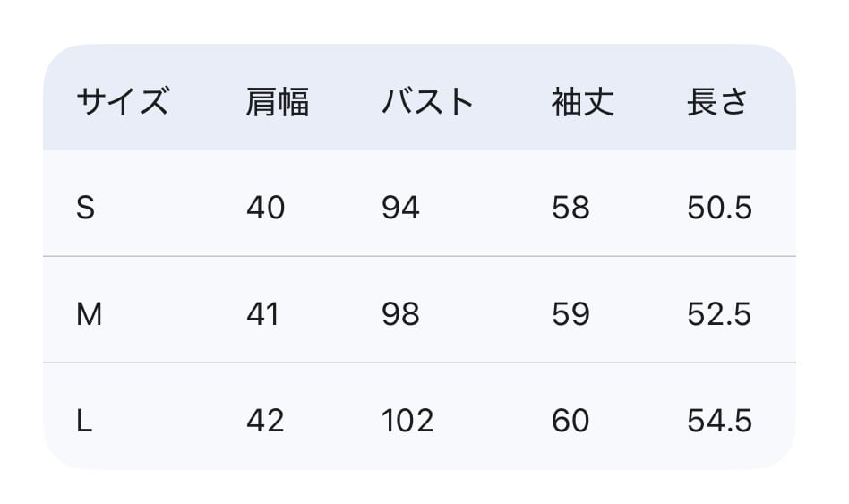Click length value 50.5
This screenshot has width=849, height=504.
[x=719, y=208]
